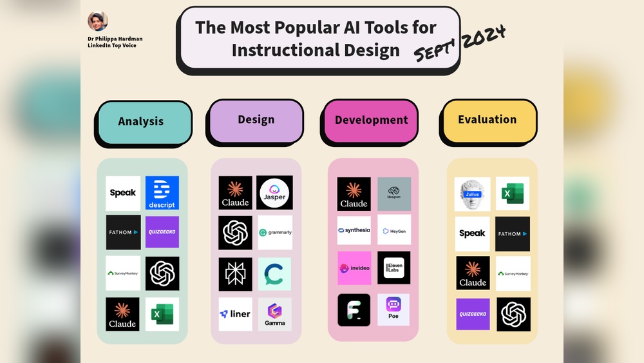Select the Jasper logo
This screenshot has width=644, height=363.
pyautogui.click(x=274, y=193)
